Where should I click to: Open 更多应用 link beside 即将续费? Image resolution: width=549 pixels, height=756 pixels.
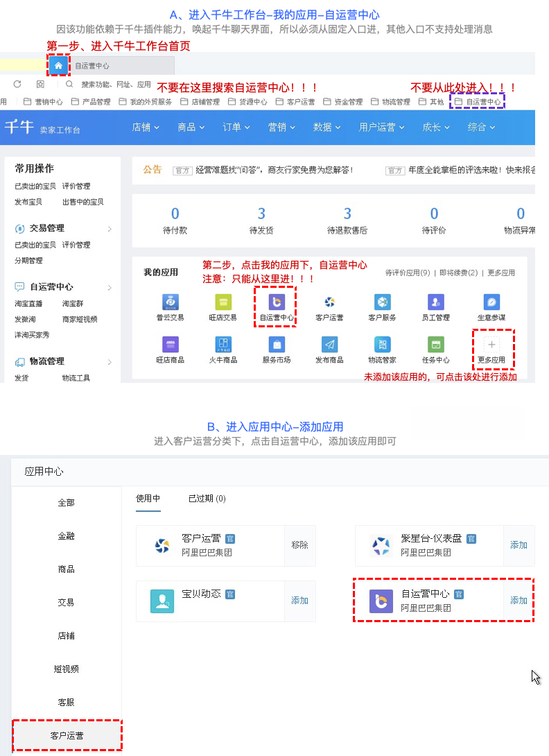point(500,273)
